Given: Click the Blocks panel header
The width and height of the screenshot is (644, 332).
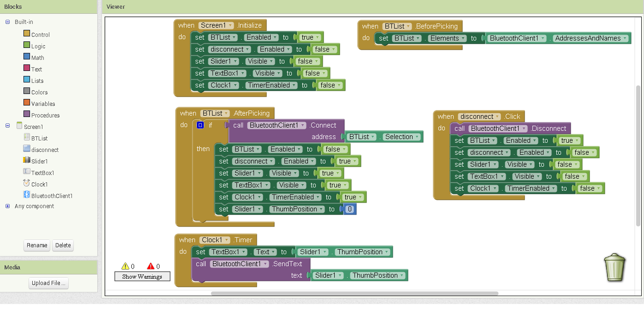Looking at the screenshot, I should (48, 7).
